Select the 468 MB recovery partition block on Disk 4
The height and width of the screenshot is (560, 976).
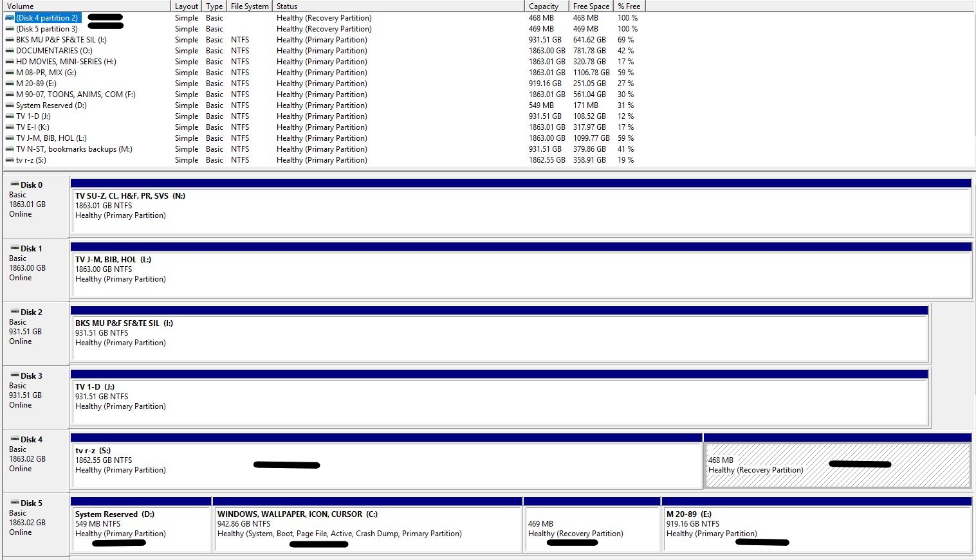(x=838, y=462)
